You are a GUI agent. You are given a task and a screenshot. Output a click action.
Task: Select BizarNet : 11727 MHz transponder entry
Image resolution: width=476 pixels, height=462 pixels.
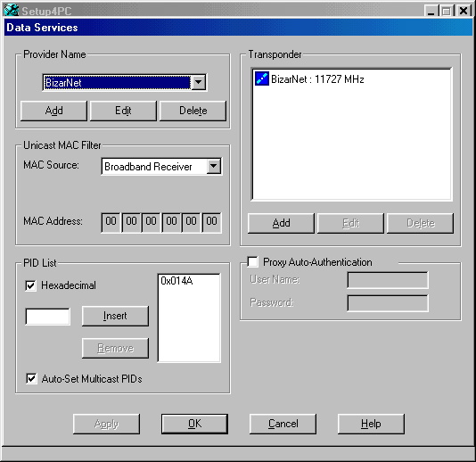click(x=317, y=79)
